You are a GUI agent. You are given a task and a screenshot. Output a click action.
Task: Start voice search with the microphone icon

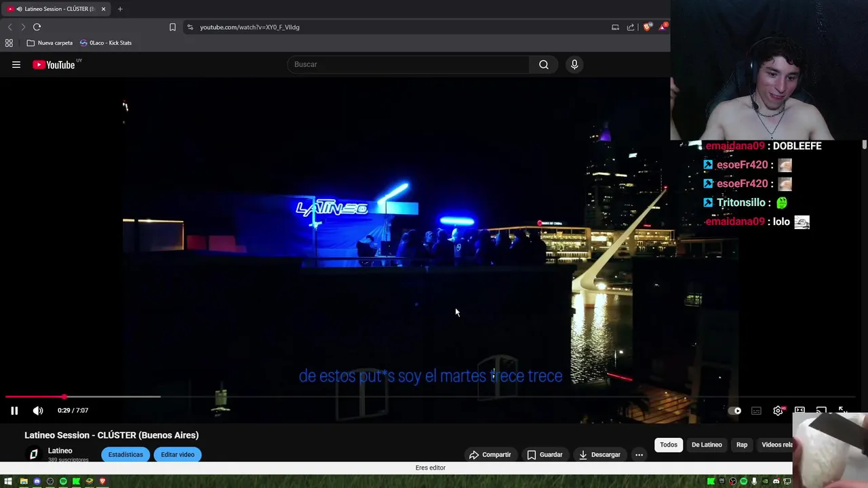pos(574,64)
